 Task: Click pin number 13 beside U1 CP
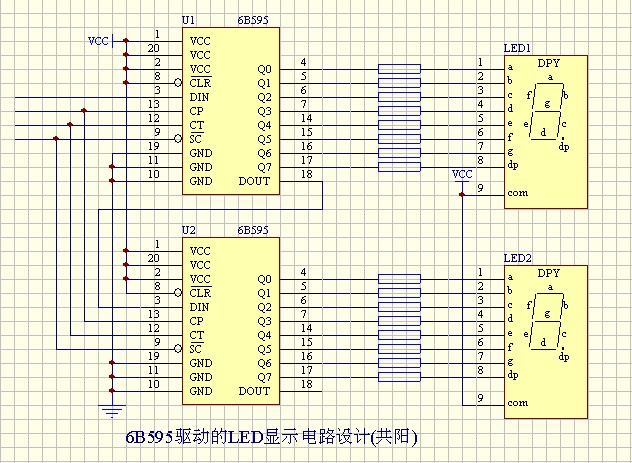154,104
